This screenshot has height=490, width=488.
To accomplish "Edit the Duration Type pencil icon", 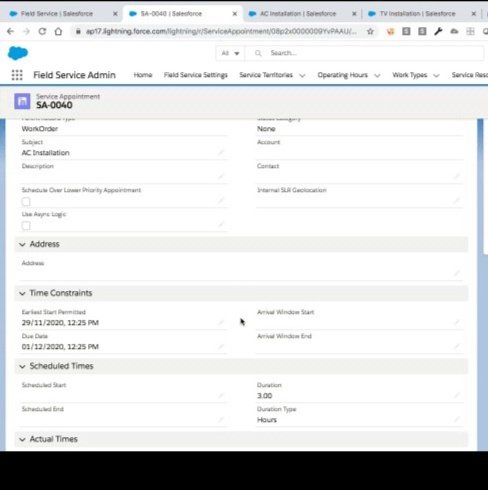I will click(x=457, y=419).
